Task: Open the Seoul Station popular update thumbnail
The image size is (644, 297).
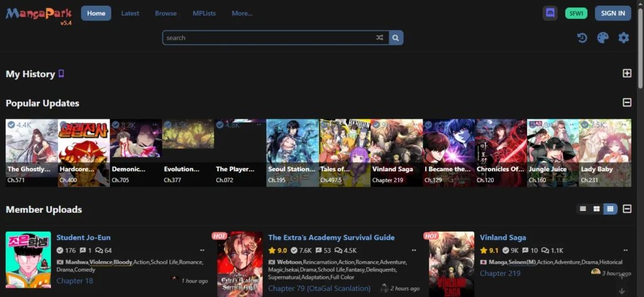Action: click(292, 153)
